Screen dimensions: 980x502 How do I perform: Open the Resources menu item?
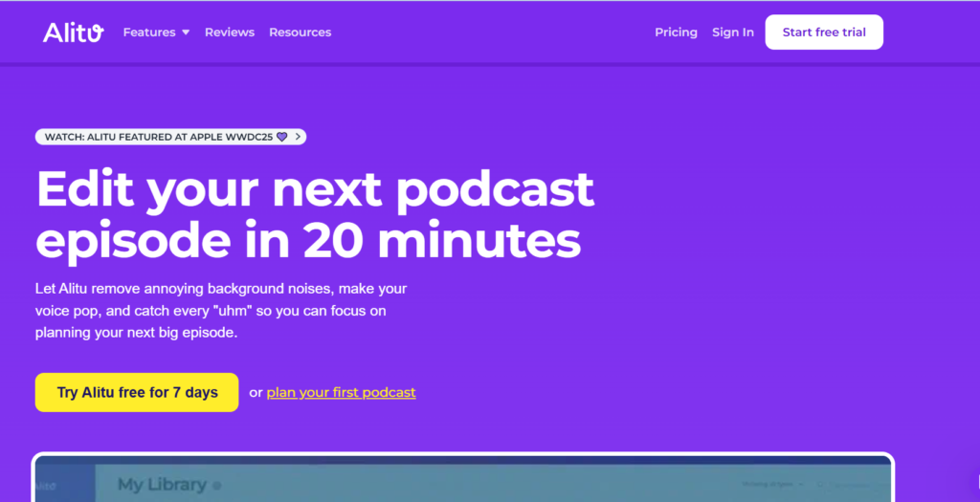tap(300, 32)
